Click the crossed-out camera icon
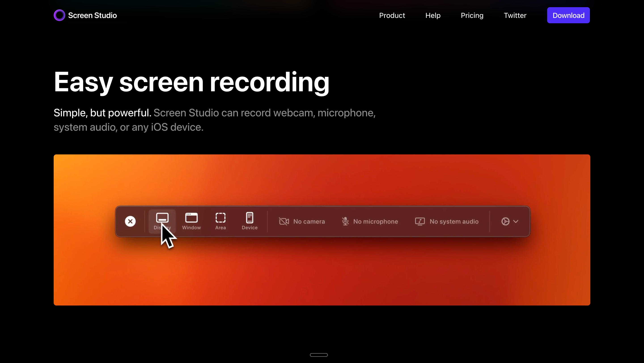This screenshot has width=644, height=363. click(x=284, y=221)
